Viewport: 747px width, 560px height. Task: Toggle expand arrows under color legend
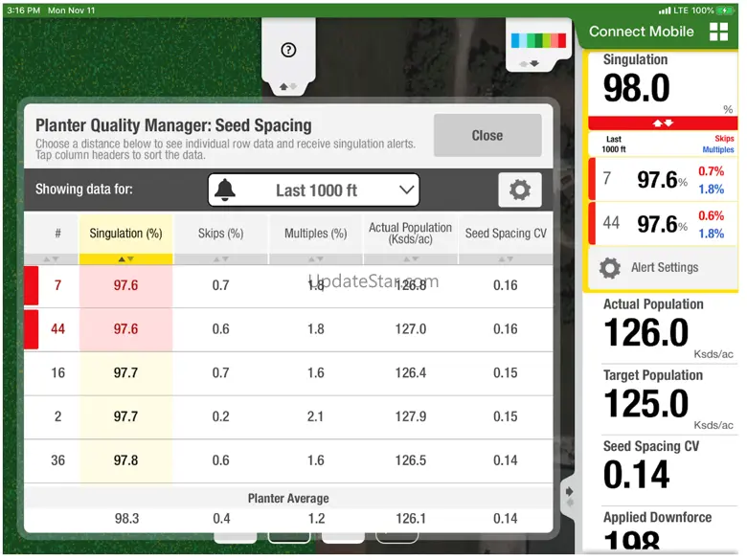(x=530, y=64)
